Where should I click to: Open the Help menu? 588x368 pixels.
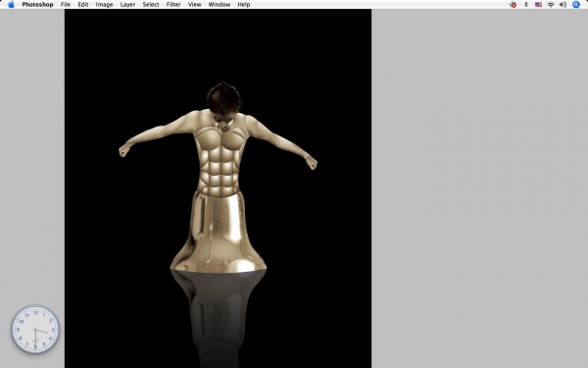[244, 5]
